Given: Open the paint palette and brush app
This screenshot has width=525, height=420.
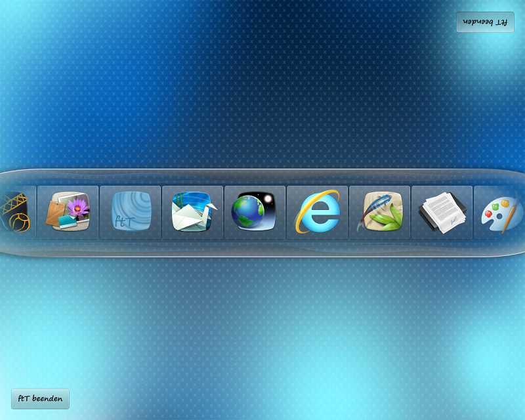Looking at the screenshot, I should [x=499, y=213].
